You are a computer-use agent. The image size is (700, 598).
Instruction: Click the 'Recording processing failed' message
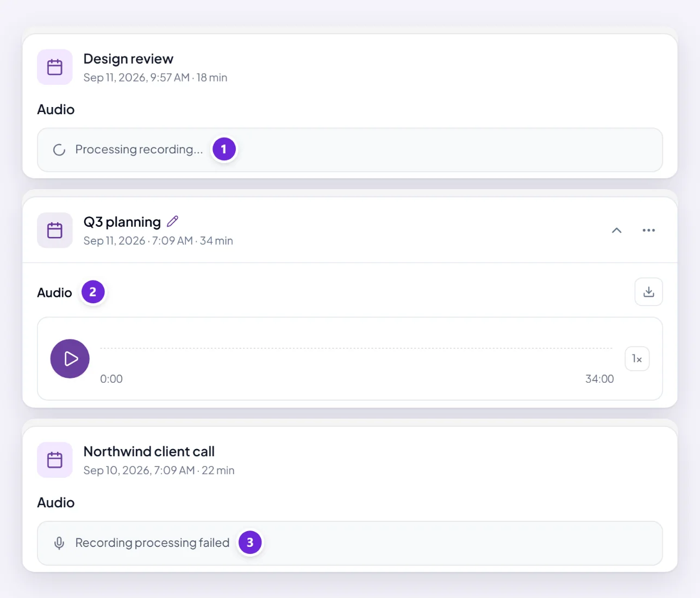pos(152,543)
